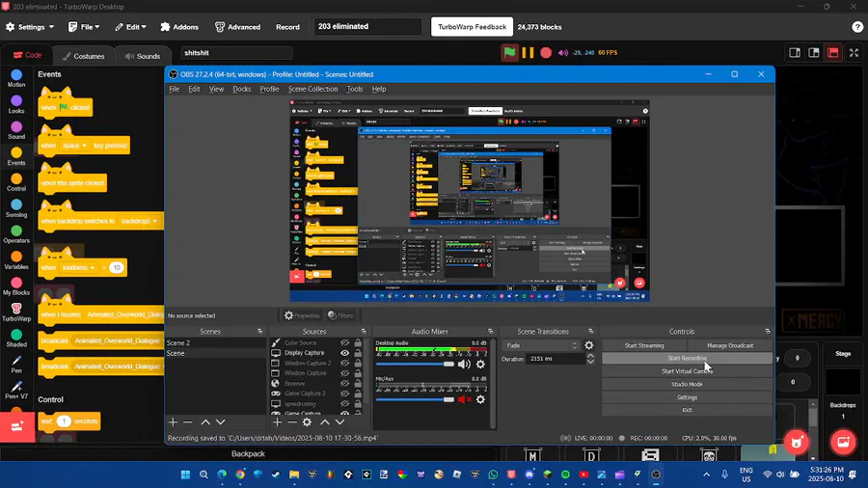Open the OBS File menu
Viewport: 868px width, 488px height.
pyautogui.click(x=174, y=89)
